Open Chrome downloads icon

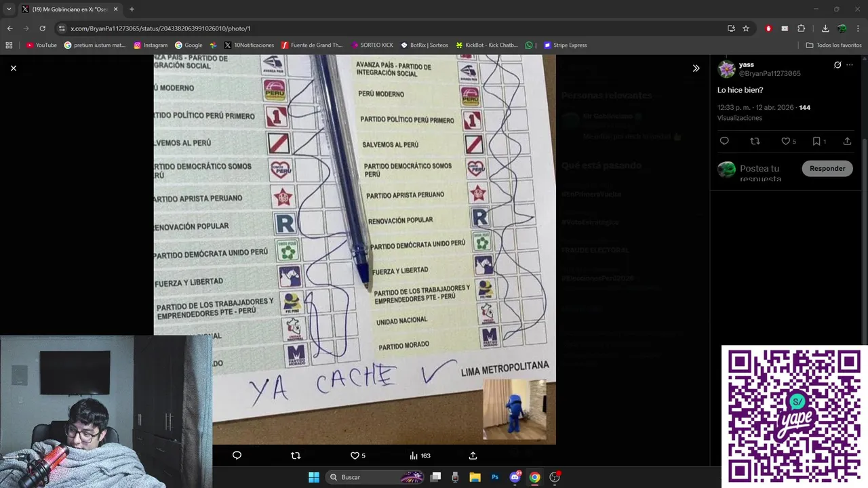[825, 28]
